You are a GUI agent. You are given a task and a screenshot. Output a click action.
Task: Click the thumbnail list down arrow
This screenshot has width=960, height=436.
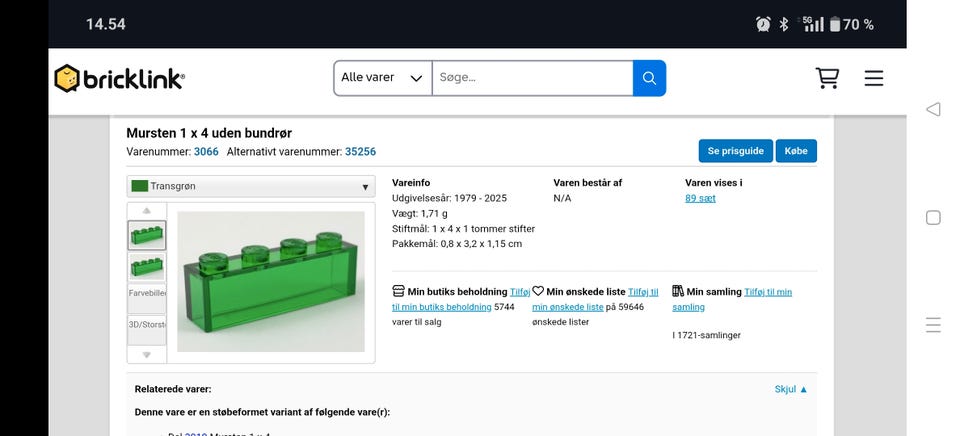tap(146, 355)
